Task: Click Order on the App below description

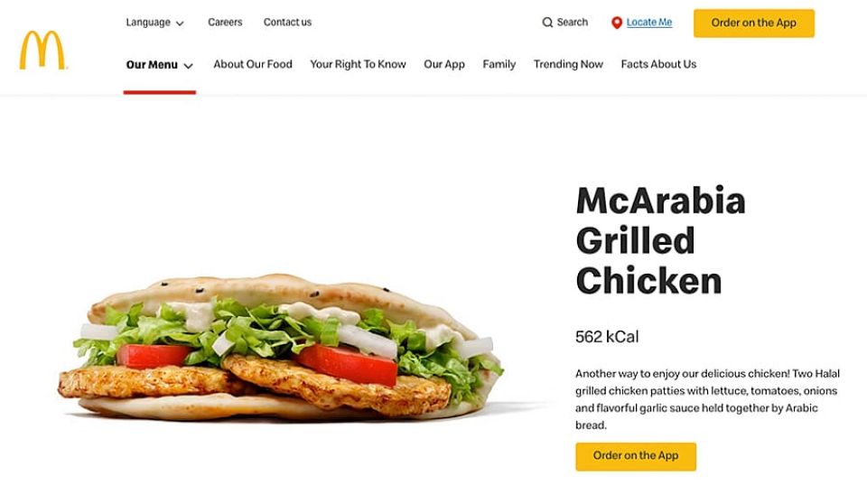Action: click(x=636, y=456)
